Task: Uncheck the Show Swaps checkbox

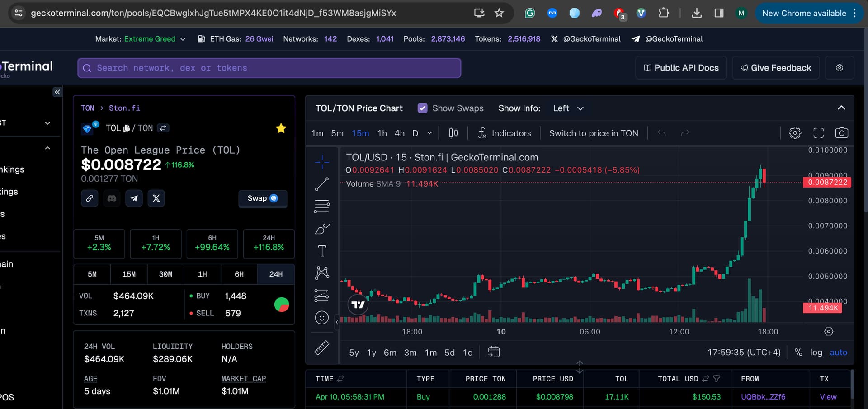Action: [x=423, y=108]
